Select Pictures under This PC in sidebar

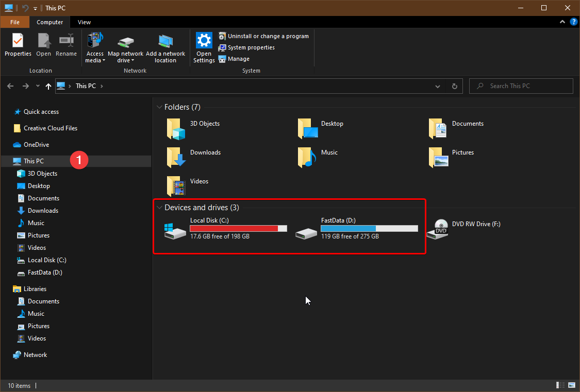(34, 235)
